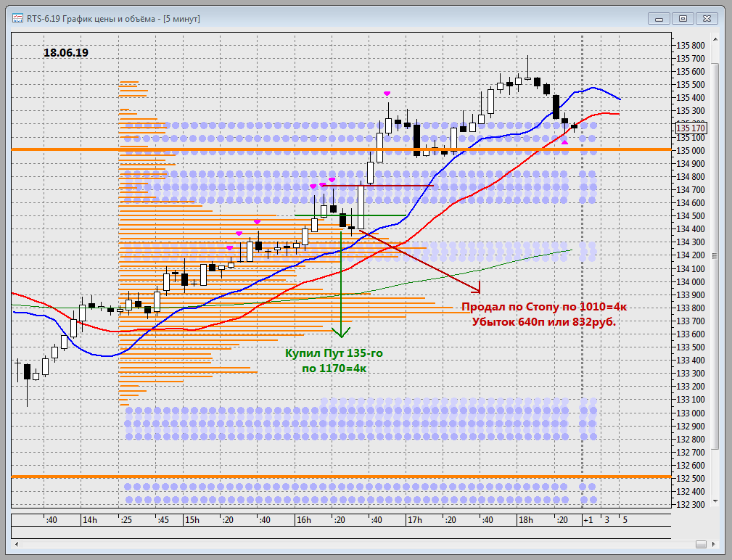Click green annotation 'Купил Пут 135-го'

coord(334,353)
